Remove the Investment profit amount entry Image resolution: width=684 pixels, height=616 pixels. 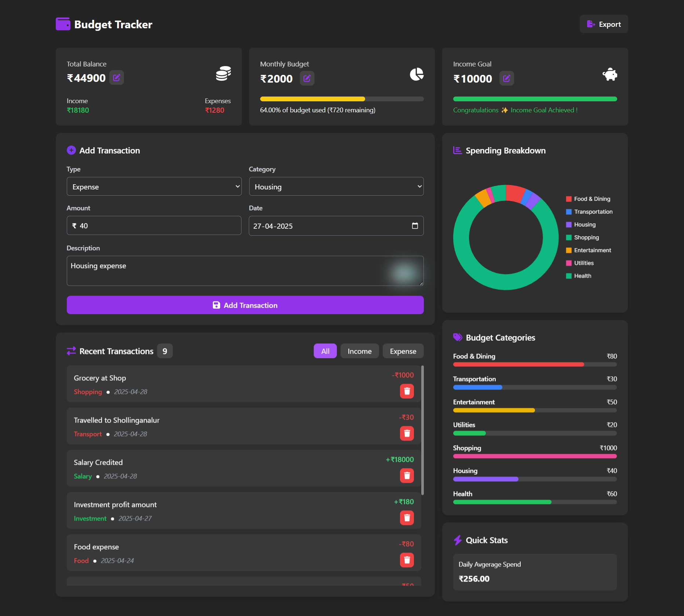click(407, 518)
